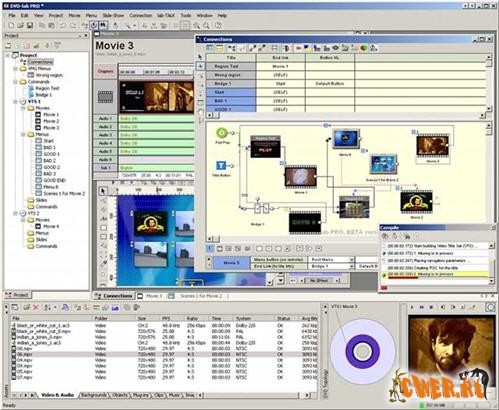The image size is (499, 410).
Task: Open the lab-TALK menu
Action: click(166, 15)
